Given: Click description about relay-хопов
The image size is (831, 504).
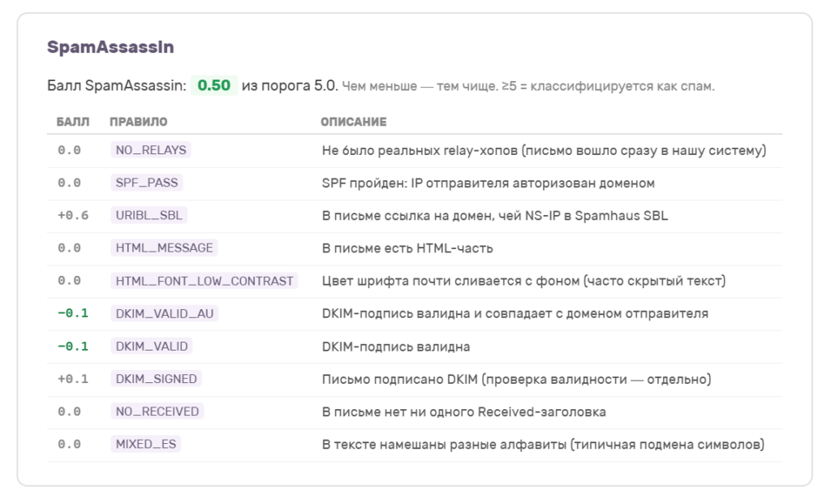Looking at the screenshot, I should 545,150.
